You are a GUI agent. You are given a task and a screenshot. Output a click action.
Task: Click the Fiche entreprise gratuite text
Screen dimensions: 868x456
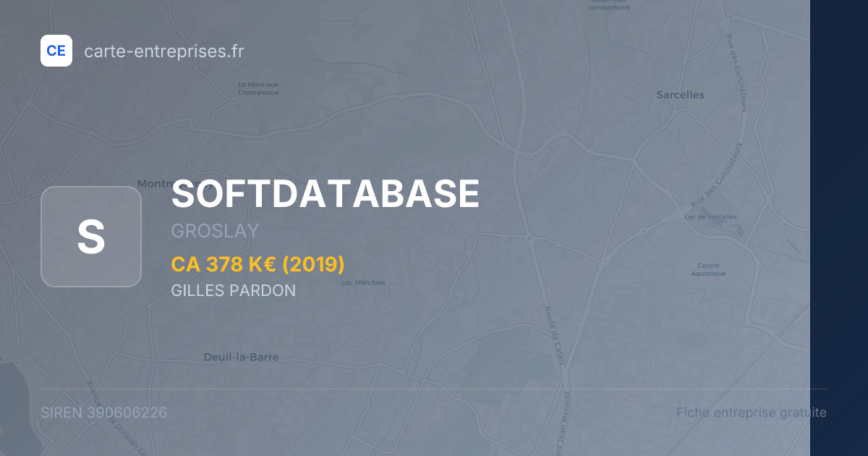(752, 413)
